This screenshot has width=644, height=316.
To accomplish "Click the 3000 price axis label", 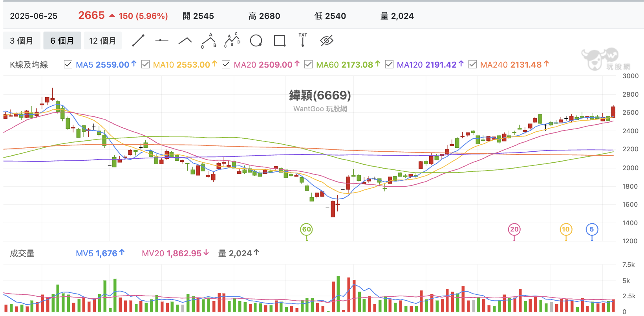I will coord(630,76).
